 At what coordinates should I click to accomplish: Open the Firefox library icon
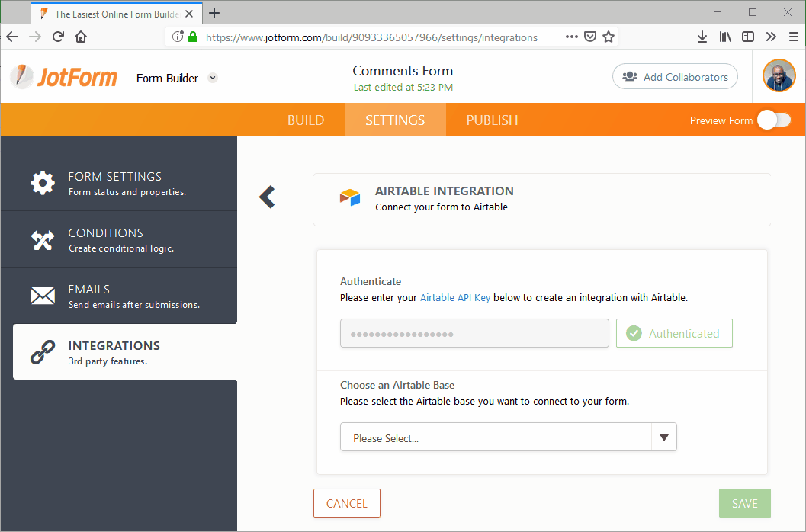pyautogui.click(x=725, y=37)
